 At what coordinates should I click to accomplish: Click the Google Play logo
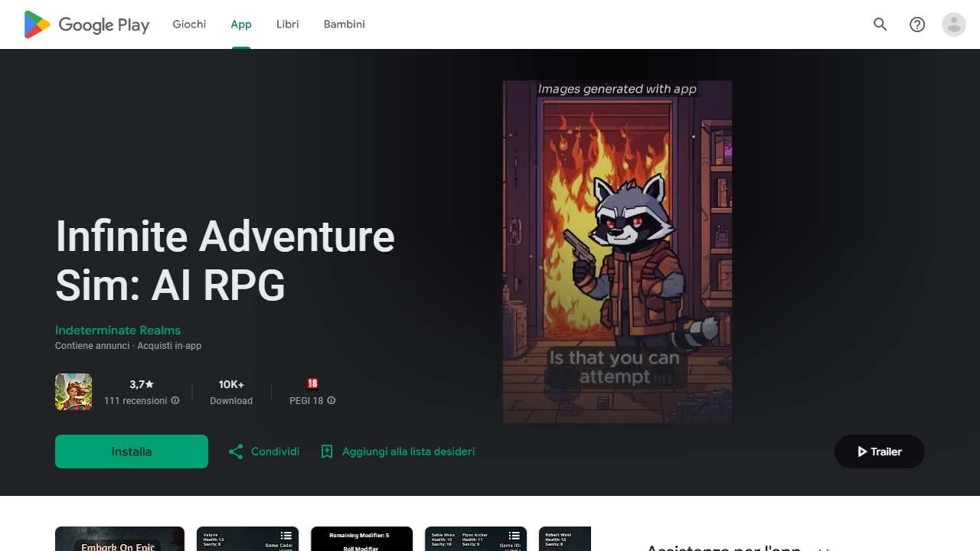pyautogui.click(x=86, y=24)
